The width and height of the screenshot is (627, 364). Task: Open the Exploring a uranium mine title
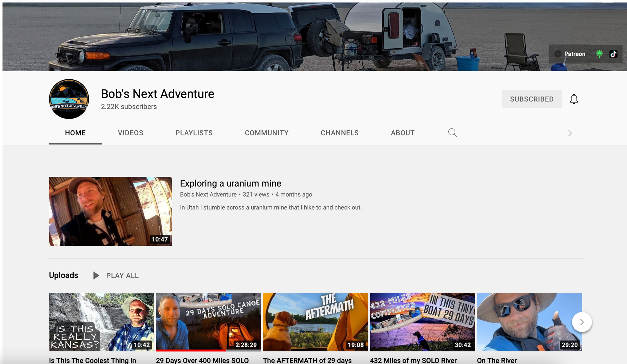click(x=230, y=183)
